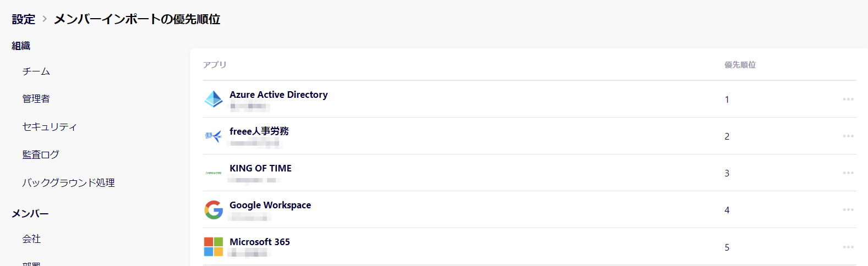
Task: Open the チーム sidebar item
Action: pos(36,71)
